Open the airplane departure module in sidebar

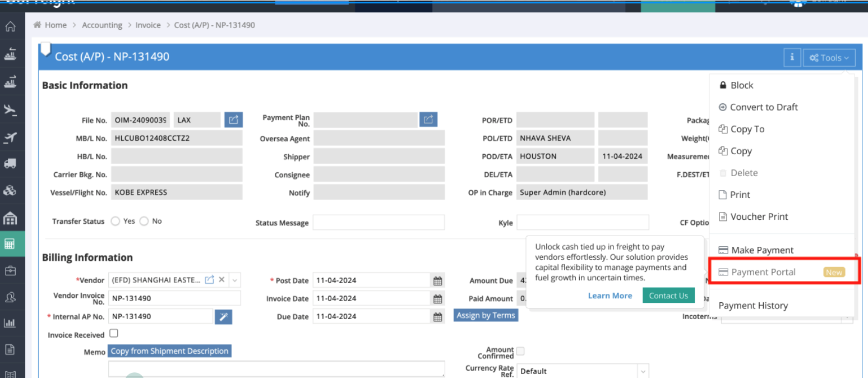click(10, 109)
